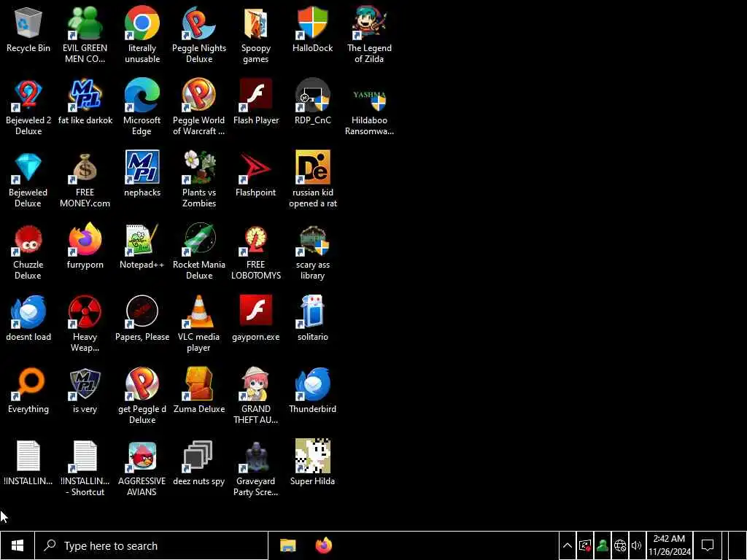
Task: Select the !INSTALLIN... text file
Action: pyautogui.click(x=28, y=463)
